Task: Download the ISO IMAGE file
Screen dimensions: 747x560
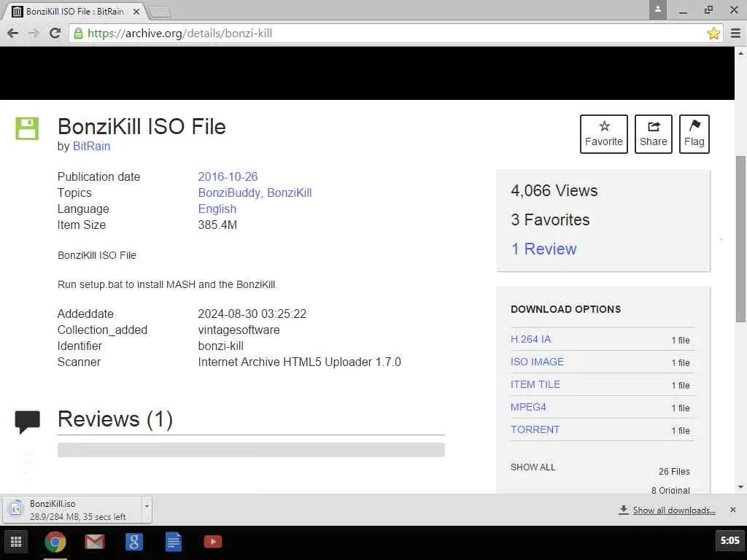Action: pyautogui.click(x=537, y=362)
